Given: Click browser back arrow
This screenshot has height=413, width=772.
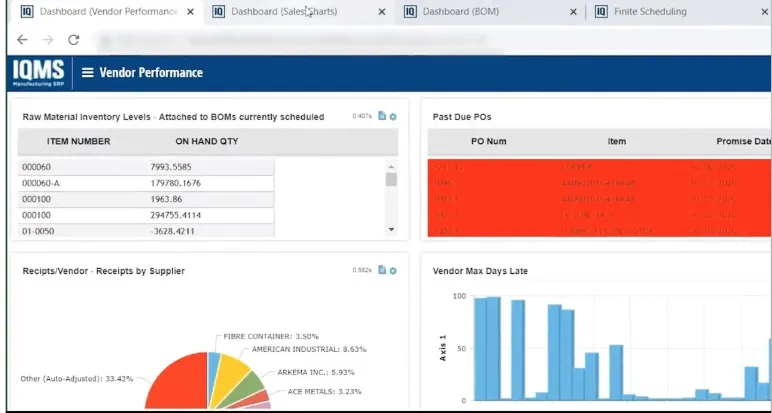Looking at the screenshot, I should coord(22,40).
